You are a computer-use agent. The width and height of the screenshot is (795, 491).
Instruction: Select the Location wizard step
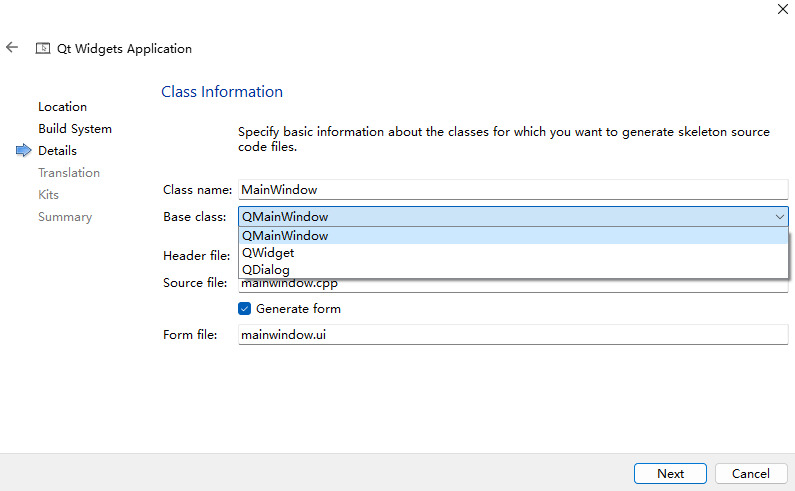tap(62, 107)
